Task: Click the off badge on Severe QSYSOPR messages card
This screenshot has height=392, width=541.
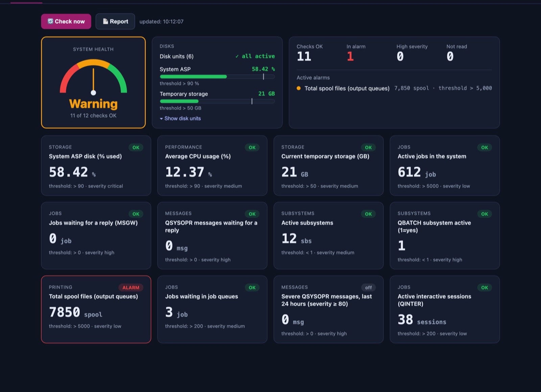Action: tap(368, 288)
